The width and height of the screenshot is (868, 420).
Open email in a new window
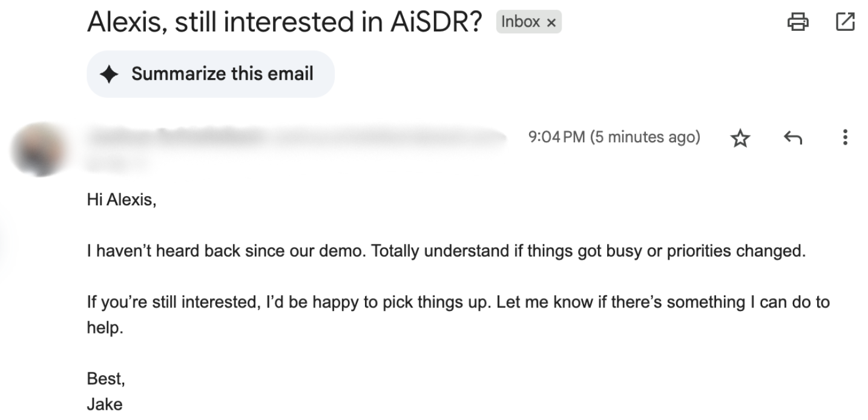845,22
